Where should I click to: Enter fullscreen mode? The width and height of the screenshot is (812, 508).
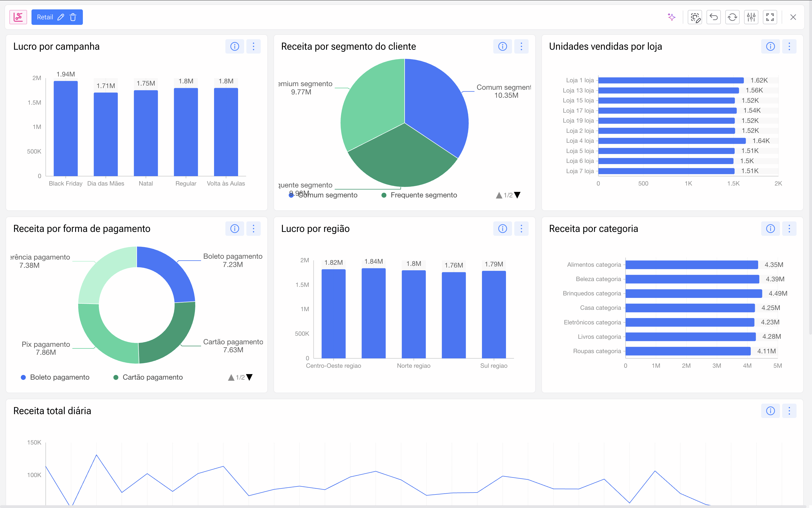pyautogui.click(x=770, y=17)
